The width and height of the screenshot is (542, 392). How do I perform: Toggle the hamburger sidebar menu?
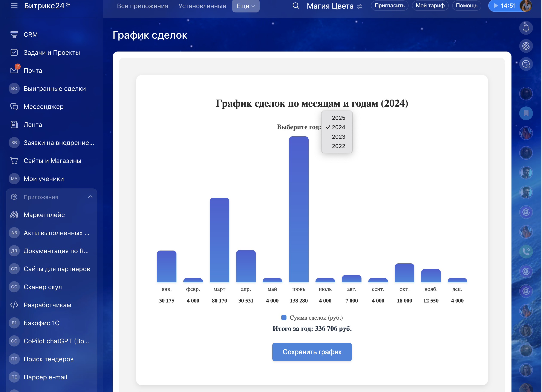14,6
